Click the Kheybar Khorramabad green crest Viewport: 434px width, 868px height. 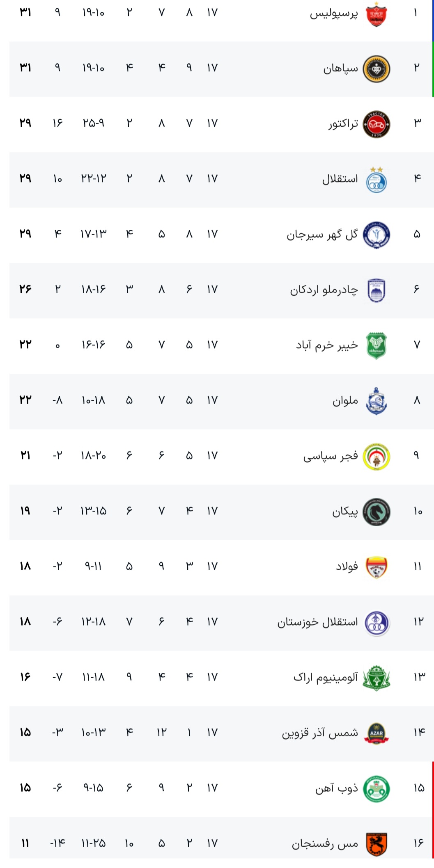tap(376, 346)
